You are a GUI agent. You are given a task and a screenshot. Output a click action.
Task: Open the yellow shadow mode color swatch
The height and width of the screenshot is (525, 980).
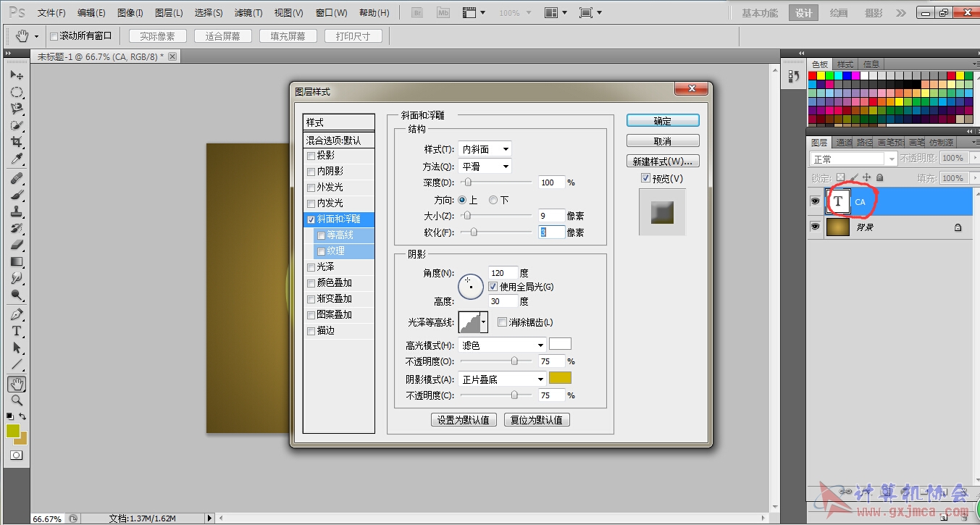(x=560, y=378)
